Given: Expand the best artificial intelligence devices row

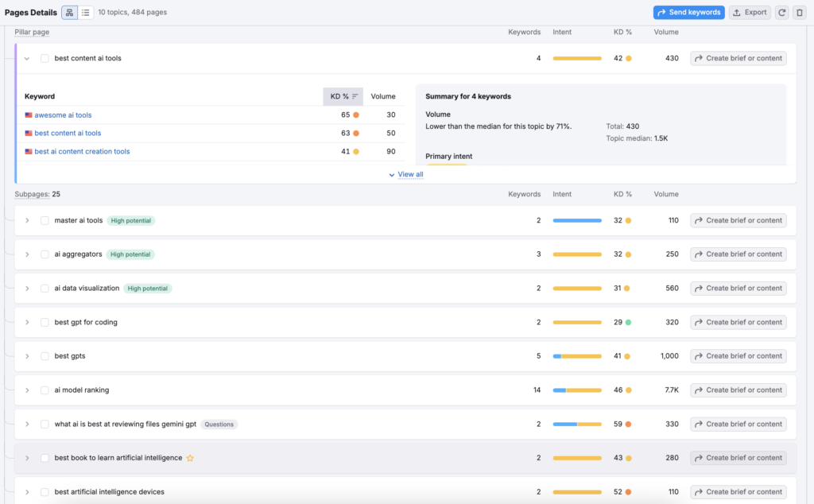Looking at the screenshot, I should coord(27,492).
